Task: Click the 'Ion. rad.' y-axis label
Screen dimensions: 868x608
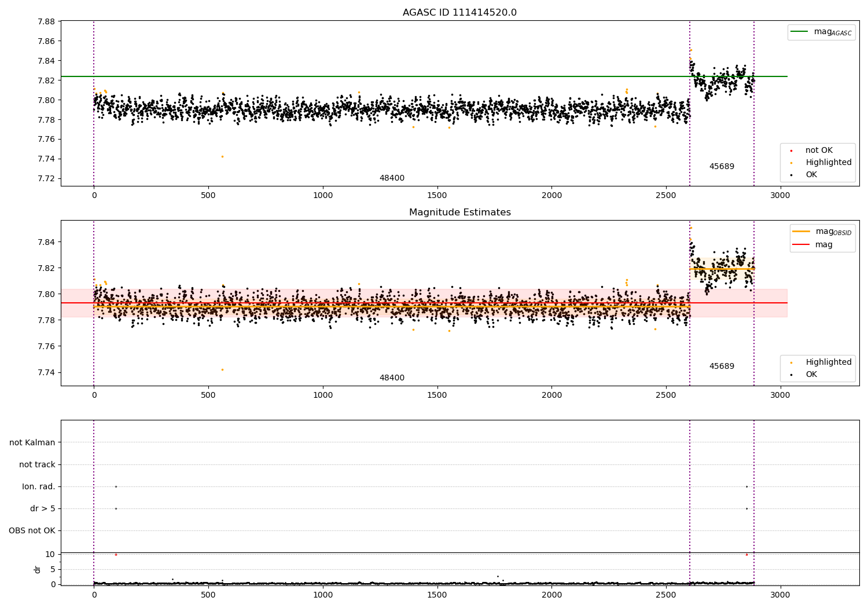Action: 39,486
